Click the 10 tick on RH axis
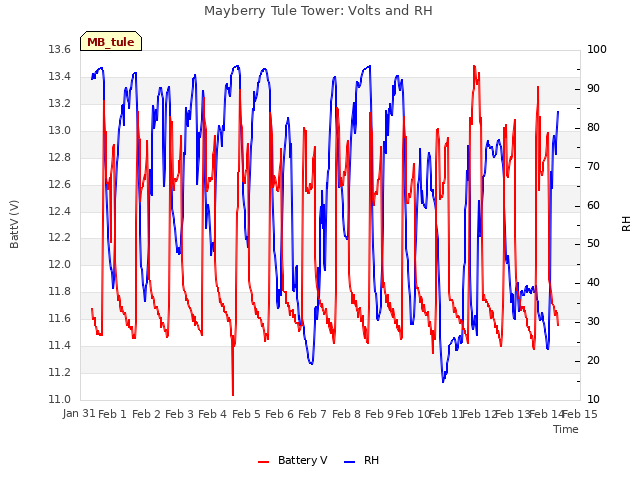The image size is (640, 480). tap(593, 400)
